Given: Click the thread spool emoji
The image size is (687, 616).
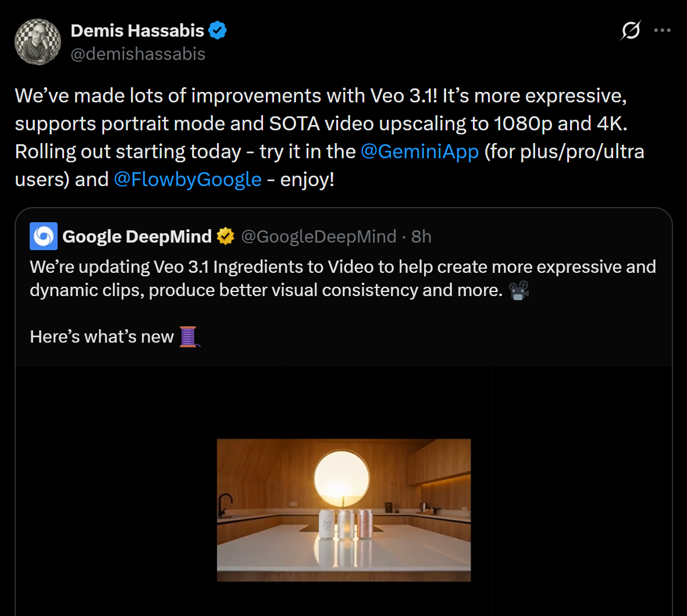Looking at the screenshot, I should tap(188, 337).
